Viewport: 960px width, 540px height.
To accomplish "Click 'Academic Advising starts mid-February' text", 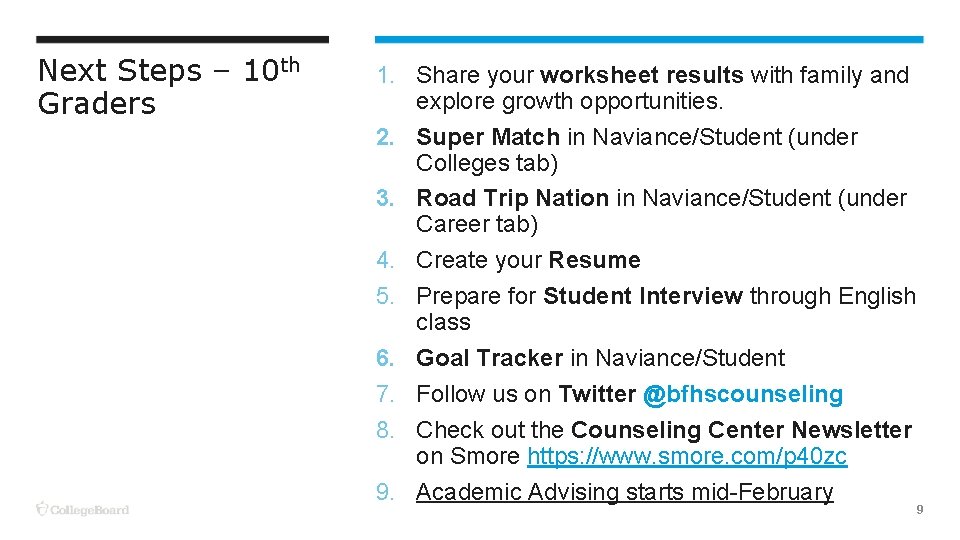I will coord(624,492).
